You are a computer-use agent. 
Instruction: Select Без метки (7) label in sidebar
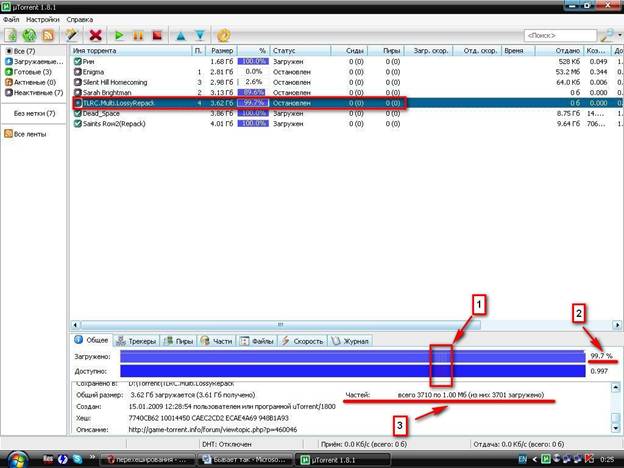click(x=34, y=113)
